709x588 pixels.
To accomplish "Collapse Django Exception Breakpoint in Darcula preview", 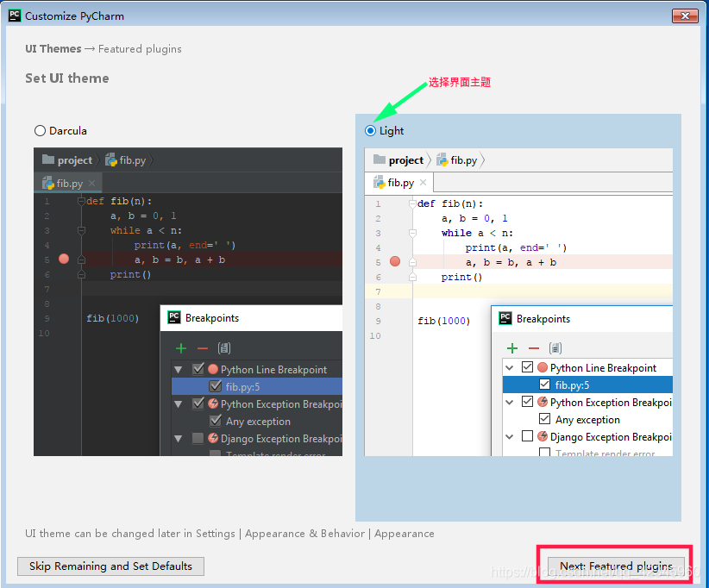I will (x=179, y=438).
